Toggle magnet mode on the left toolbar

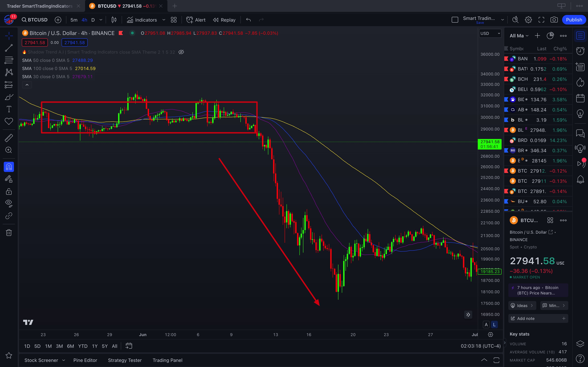coord(9,167)
